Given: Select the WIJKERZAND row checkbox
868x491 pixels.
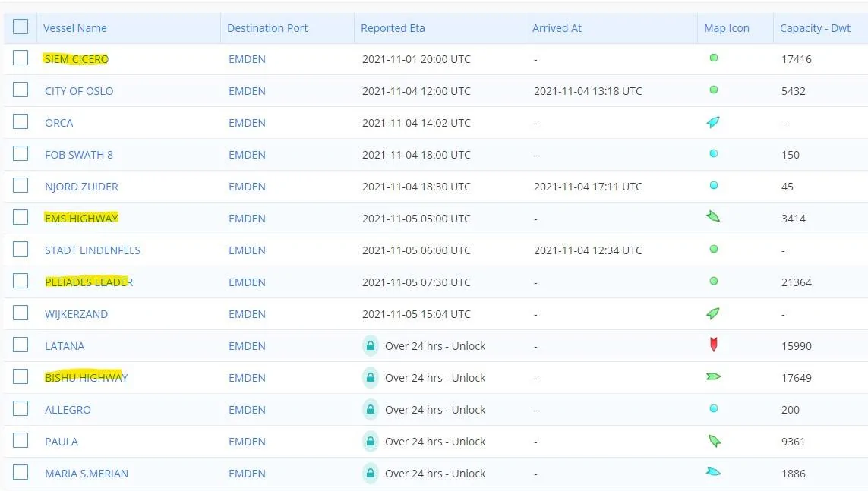Looking at the screenshot, I should tap(21, 313).
